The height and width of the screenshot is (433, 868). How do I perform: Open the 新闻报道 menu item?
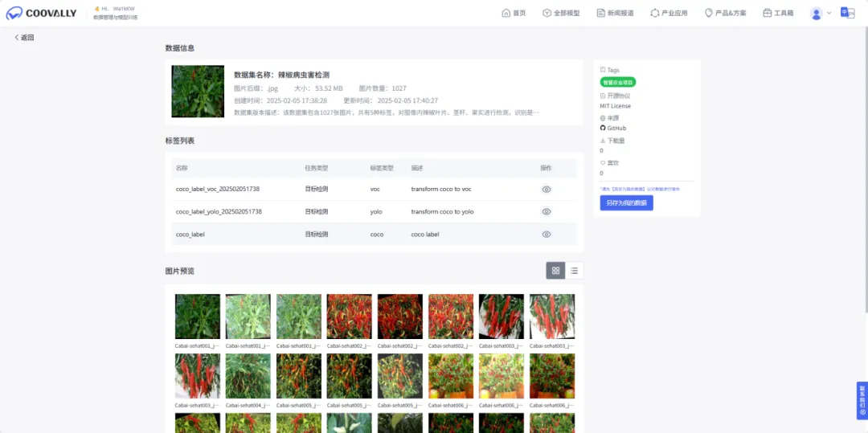pyautogui.click(x=615, y=13)
